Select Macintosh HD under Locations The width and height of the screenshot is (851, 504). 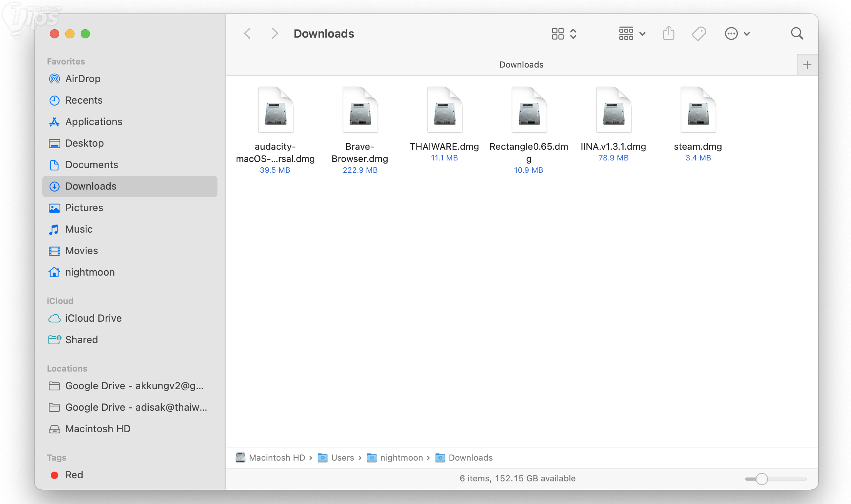98,429
